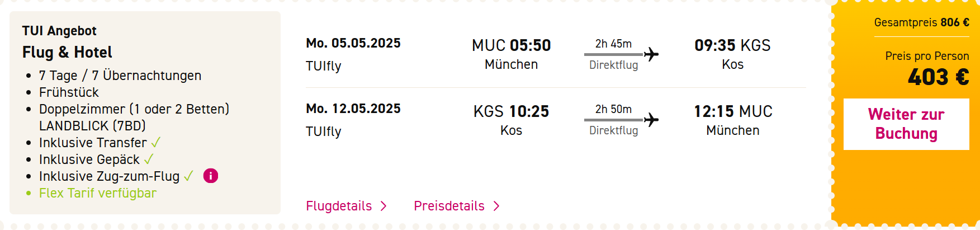
Task: Expand price details via the Preisdetails chevron
Action: (496, 206)
